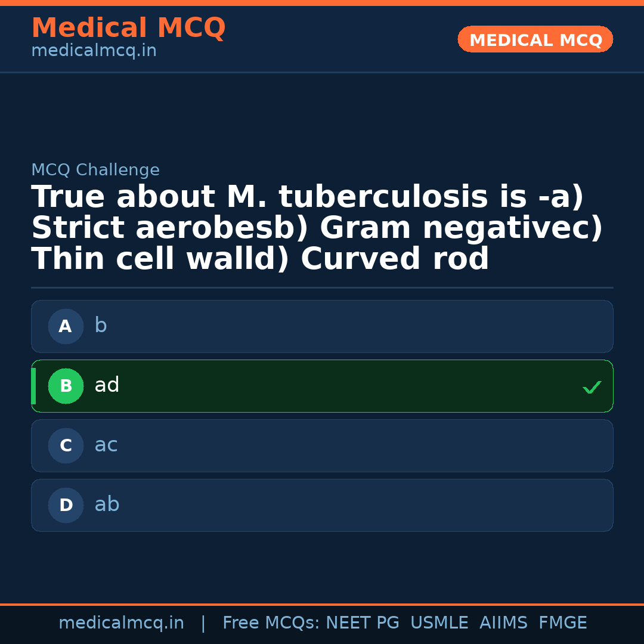The width and height of the screenshot is (644, 644).
Task: Expand the question text area
Action: pyautogui.click(x=316, y=227)
